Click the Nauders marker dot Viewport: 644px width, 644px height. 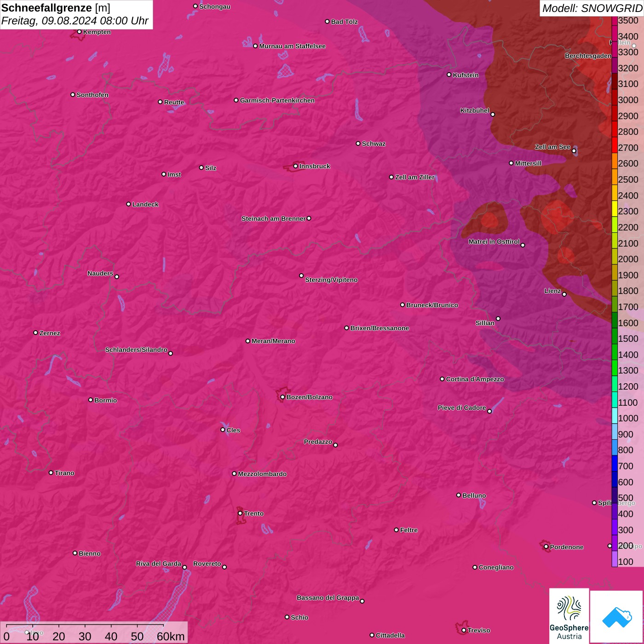point(117,276)
